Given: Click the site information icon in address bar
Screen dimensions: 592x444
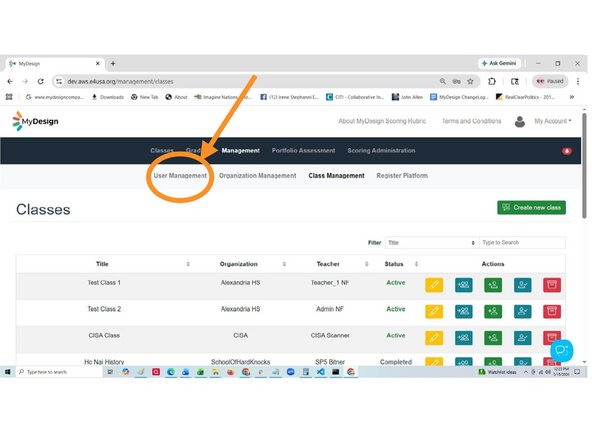Looking at the screenshot, I should coord(59,81).
